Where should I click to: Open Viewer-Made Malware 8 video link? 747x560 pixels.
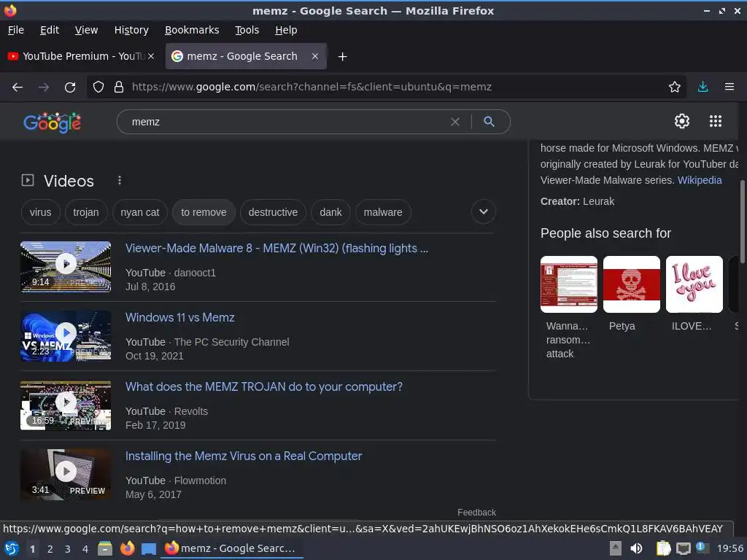coord(276,248)
